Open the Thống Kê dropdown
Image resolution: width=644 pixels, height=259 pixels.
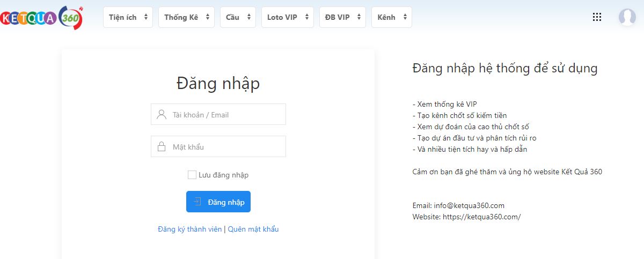coord(186,17)
